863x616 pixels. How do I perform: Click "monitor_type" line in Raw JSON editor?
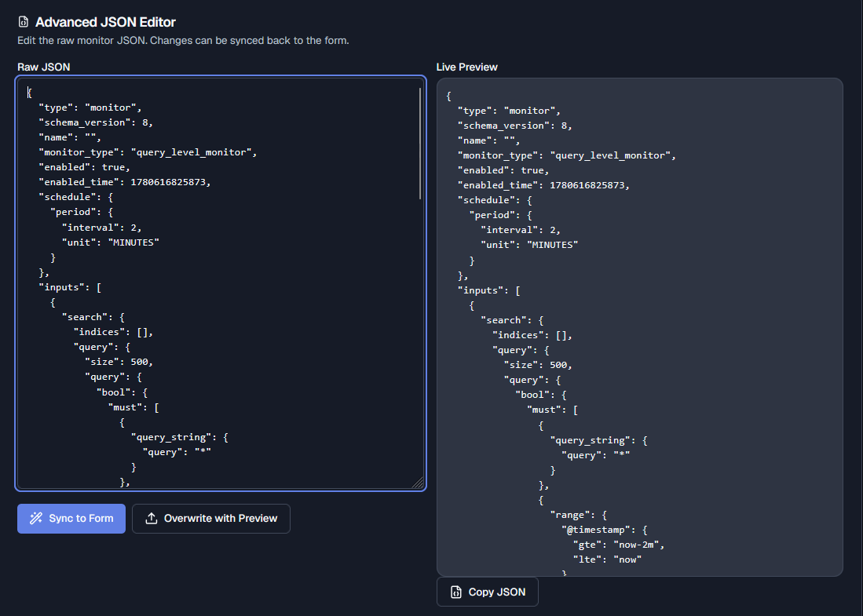148,152
